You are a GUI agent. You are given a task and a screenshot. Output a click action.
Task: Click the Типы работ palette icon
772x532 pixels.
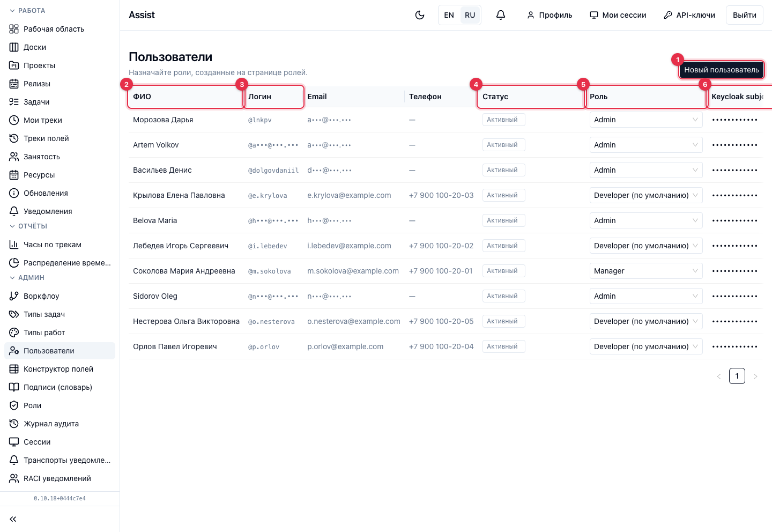pyautogui.click(x=14, y=332)
